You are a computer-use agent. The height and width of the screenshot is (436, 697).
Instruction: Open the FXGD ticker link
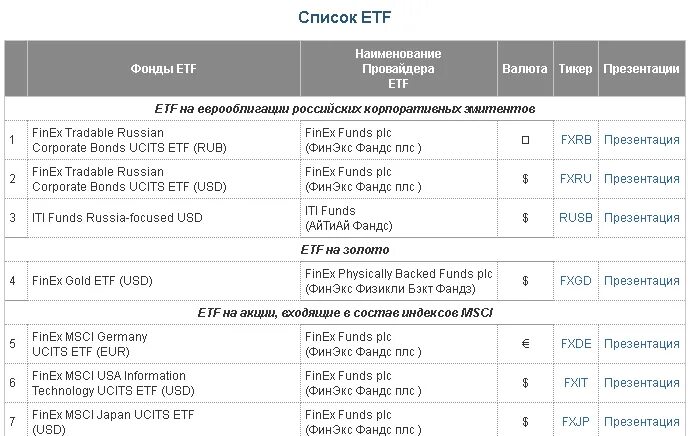coord(576,281)
